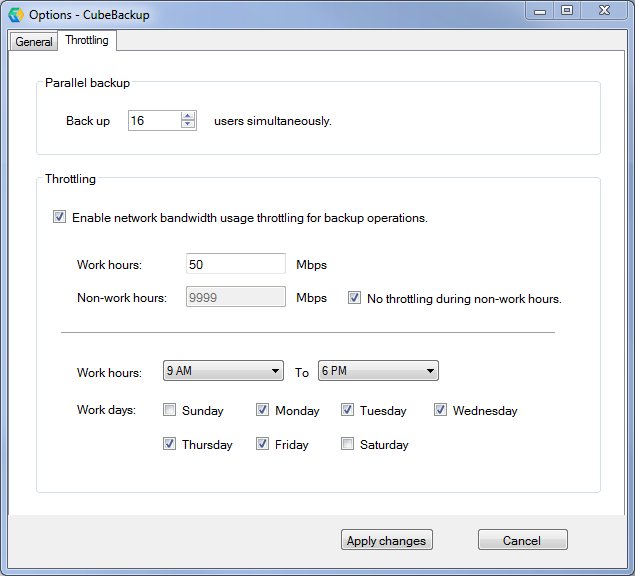The height and width of the screenshot is (576, 635).
Task: Check the Sunday work day box
Action: 169,410
